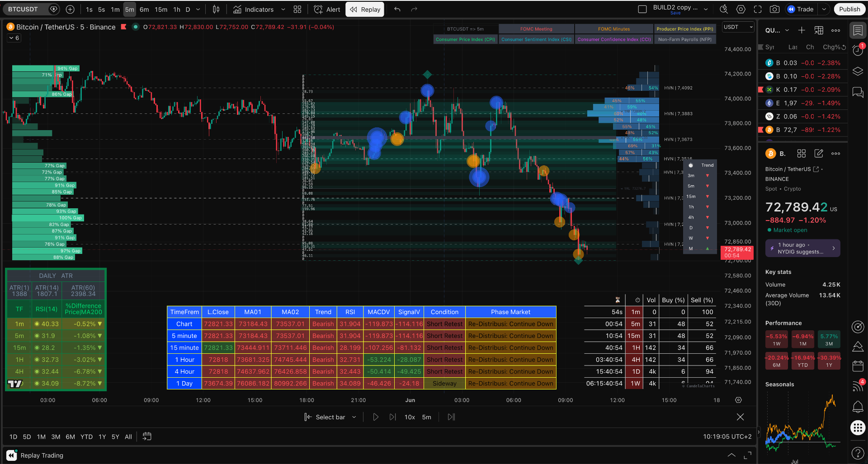
Task: Toggle the layout checkbox left of BUILD2 copy
Action: pos(642,9)
